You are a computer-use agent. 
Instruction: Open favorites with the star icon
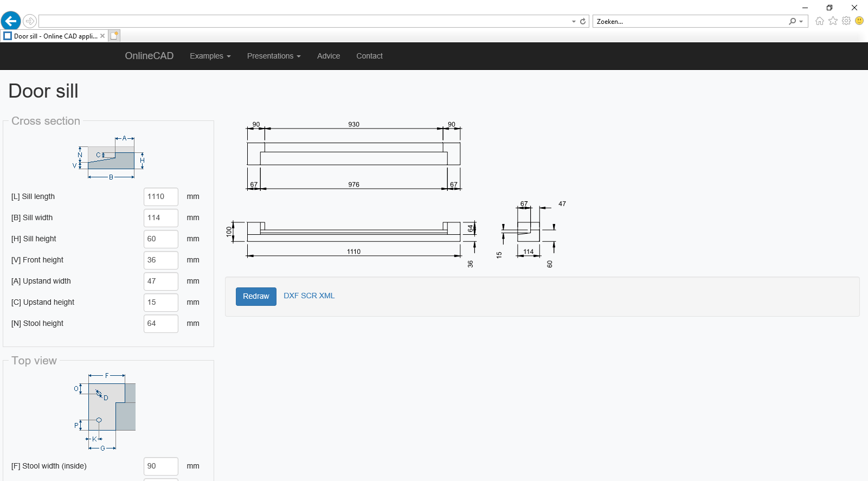pyautogui.click(x=833, y=21)
